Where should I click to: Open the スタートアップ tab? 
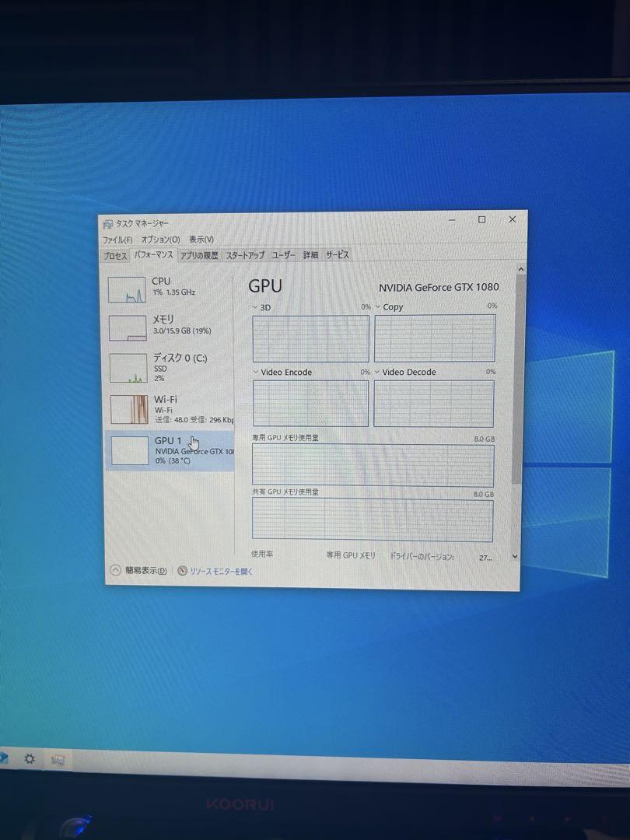tap(245, 255)
